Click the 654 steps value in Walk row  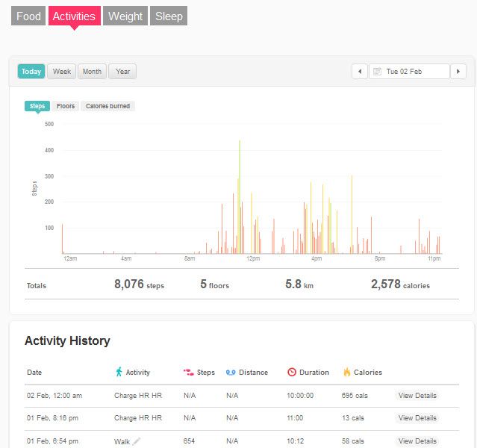tap(189, 441)
